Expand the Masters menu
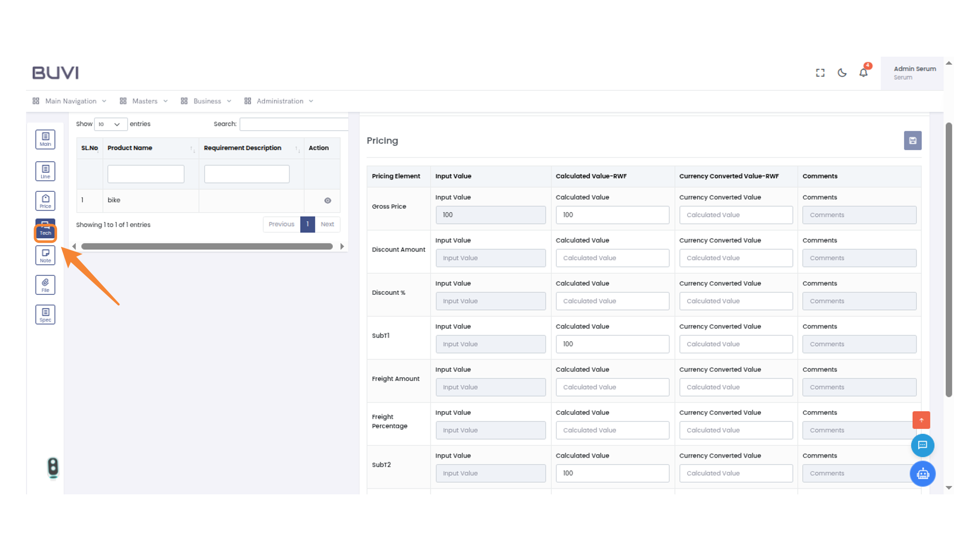The image size is (980, 551). [144, 101]
